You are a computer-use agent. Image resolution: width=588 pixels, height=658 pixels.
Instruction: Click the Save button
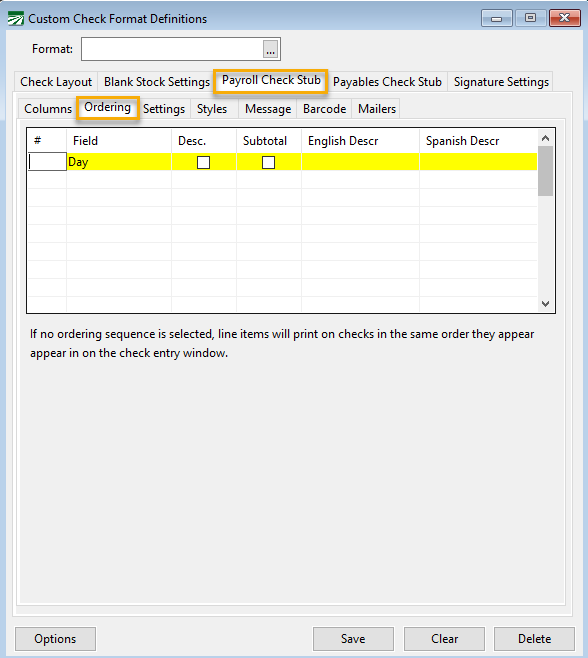pyautogui.click(x=353, y=639)
